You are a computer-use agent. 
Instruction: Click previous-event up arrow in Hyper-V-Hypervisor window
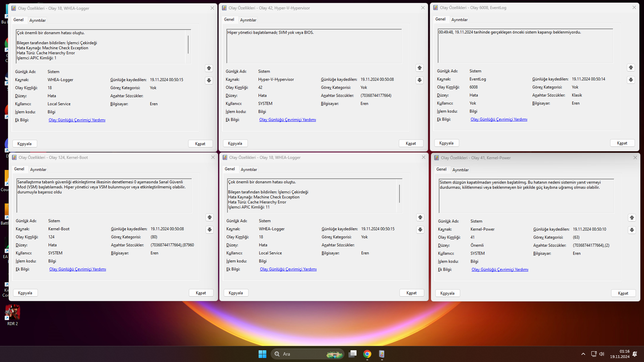click(420, 68)
